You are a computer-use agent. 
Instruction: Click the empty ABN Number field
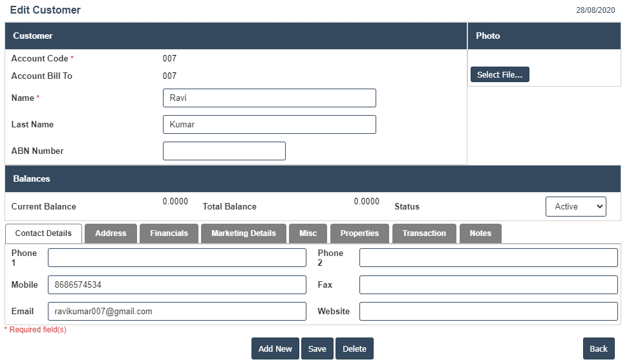tap(224, 151)
